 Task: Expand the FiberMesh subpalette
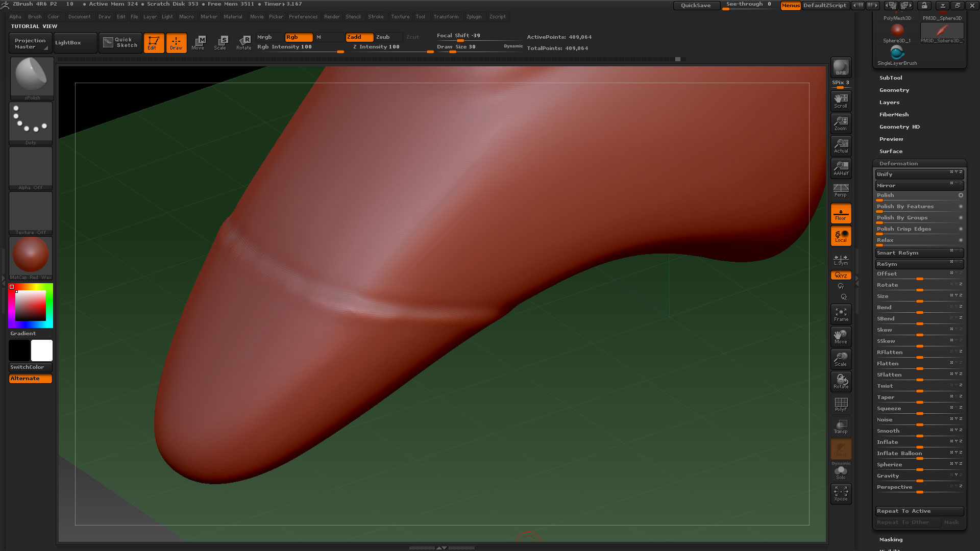pyautogui.click(x=894, y=115)
